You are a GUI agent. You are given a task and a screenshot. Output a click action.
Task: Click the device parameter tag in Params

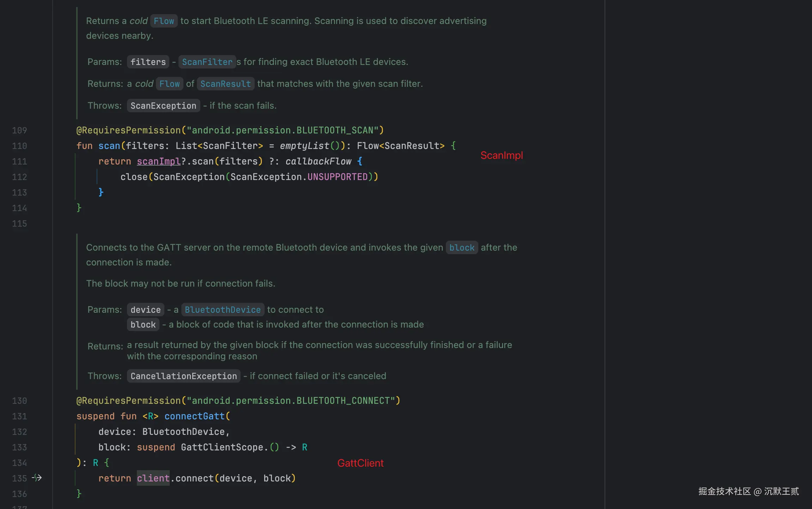[x=145, y=310]
